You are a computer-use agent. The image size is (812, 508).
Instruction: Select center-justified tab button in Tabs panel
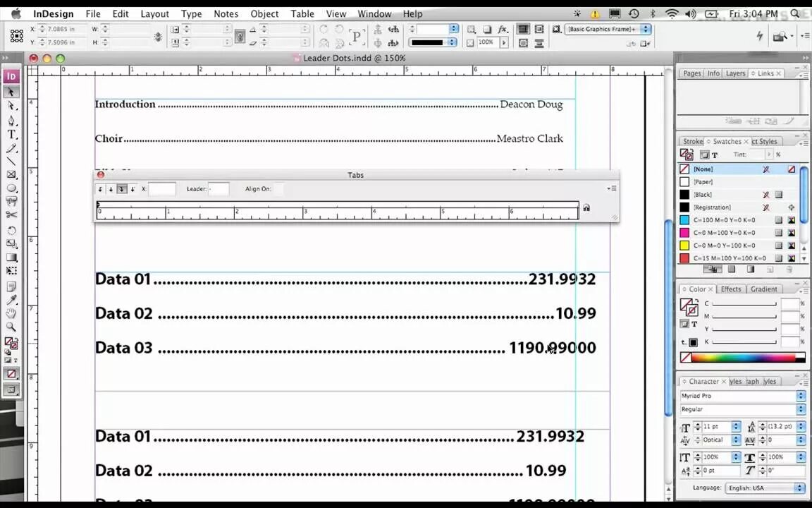(x=111, y=189)
